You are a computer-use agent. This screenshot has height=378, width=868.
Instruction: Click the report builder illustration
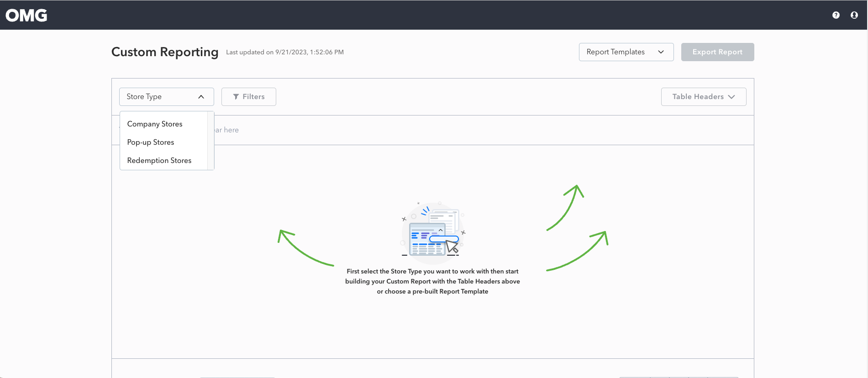pos(432,233)
